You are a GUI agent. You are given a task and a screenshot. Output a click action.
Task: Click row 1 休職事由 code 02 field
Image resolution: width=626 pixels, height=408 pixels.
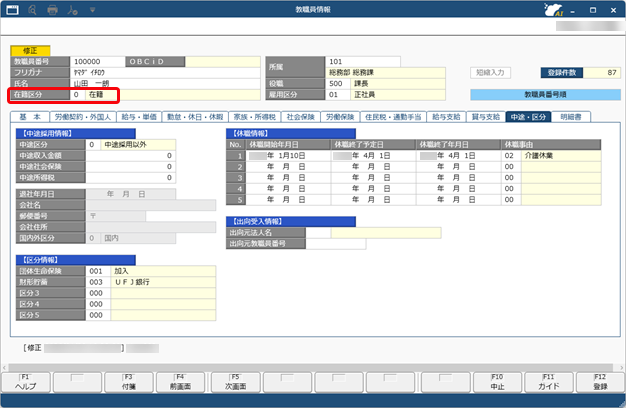point(511,156)
